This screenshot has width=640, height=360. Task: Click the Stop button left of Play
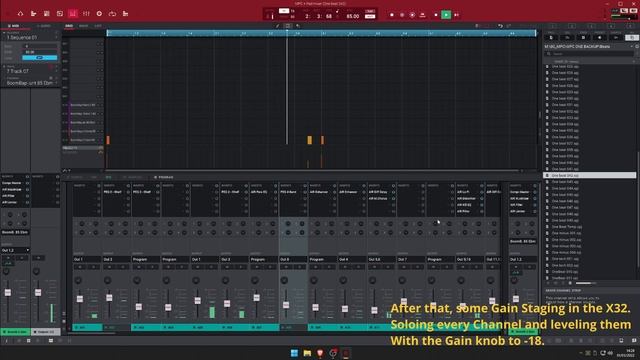(436, 15)
